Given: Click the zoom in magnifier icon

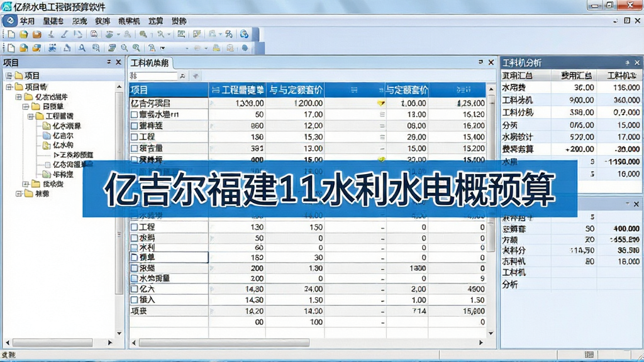Looking at the screenshot, I should [136, 48].
